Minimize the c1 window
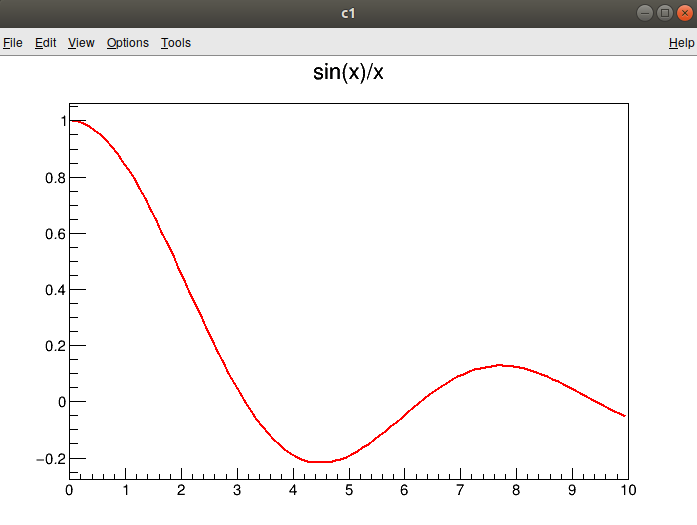697x525 pixels. pos(645,13)
